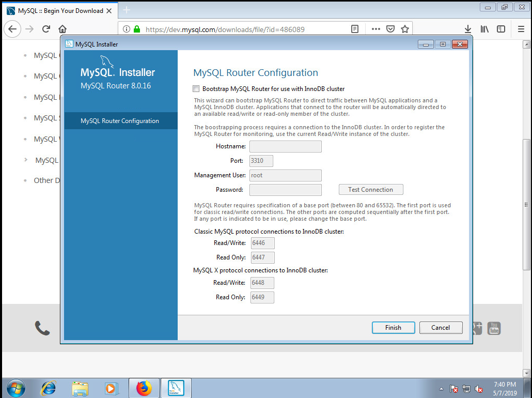Toggle Firefox sidebars icon

tap(501, 29)
